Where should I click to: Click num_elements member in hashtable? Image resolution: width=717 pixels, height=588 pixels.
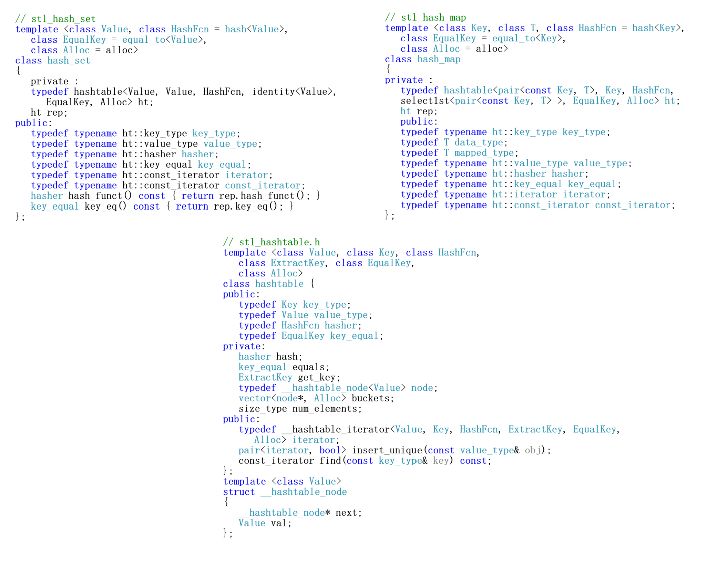(326, 408)
